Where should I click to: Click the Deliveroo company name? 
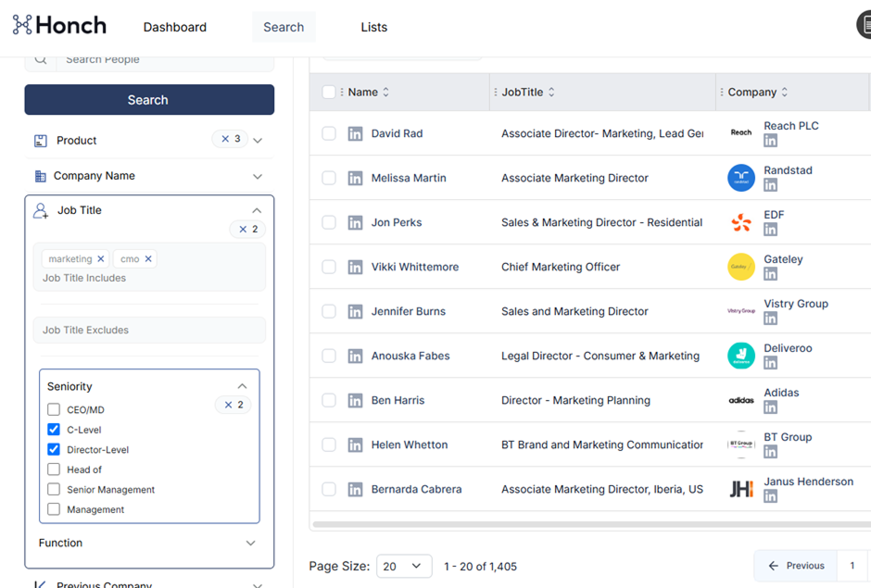(x=788, y=348)
